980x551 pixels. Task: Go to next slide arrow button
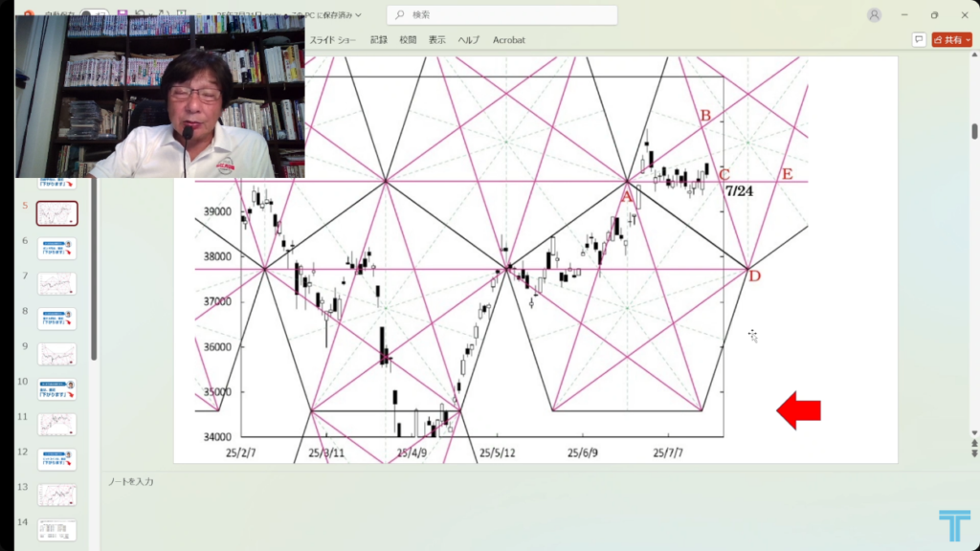coord(974,453)
